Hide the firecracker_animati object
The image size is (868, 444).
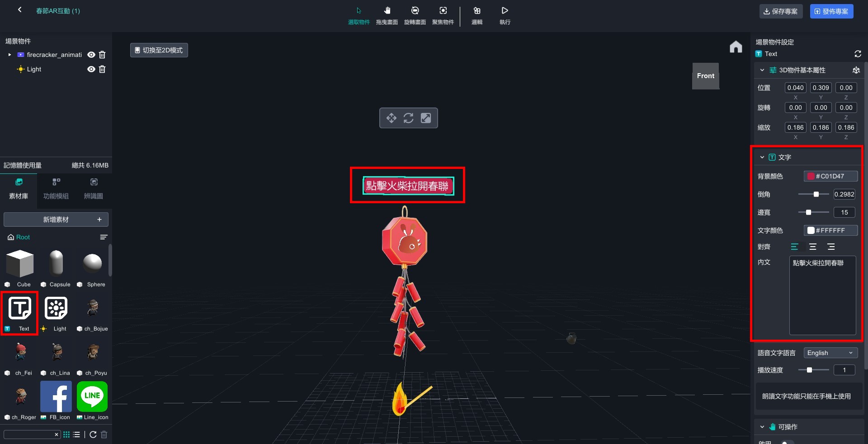click(91, 55)
